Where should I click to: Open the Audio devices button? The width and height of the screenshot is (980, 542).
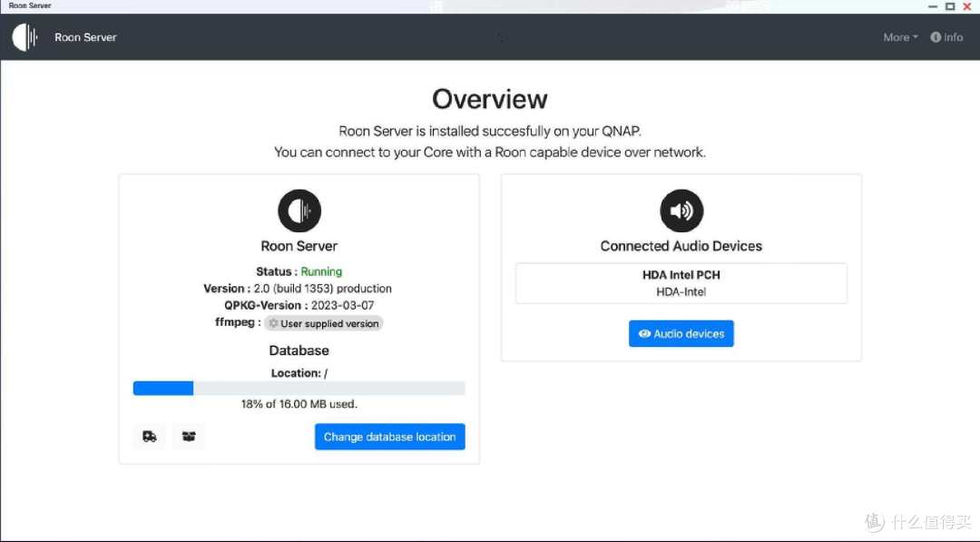click(x=681, y=334)
